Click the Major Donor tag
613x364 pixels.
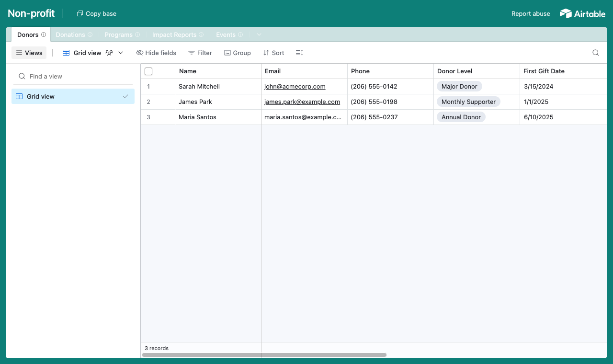coord(459,87)
